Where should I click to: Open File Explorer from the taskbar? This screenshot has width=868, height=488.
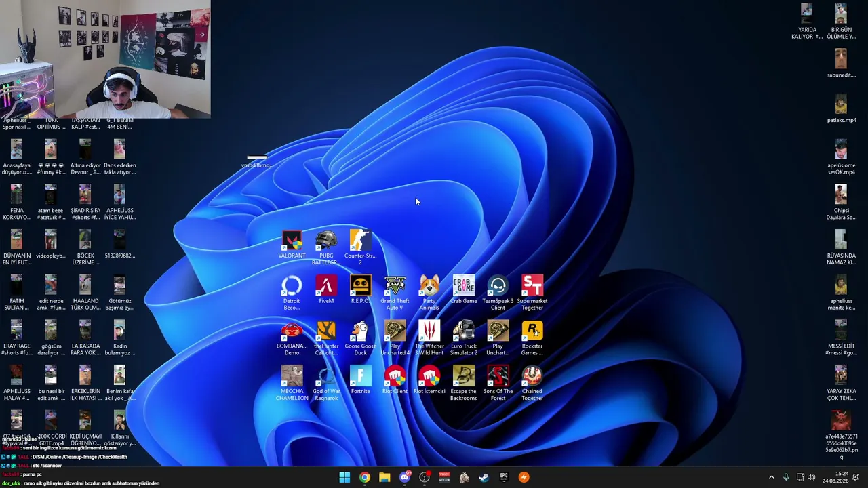(384, 477)
